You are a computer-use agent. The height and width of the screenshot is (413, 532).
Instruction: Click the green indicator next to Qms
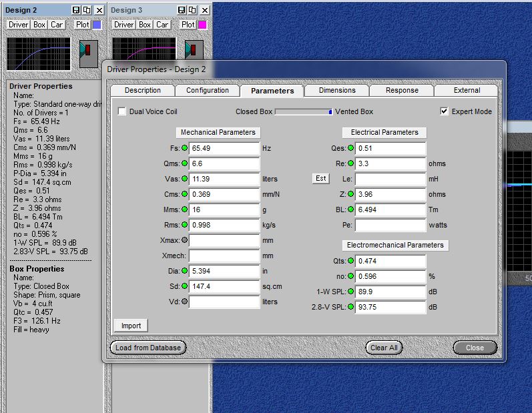(x=185, y=163)
